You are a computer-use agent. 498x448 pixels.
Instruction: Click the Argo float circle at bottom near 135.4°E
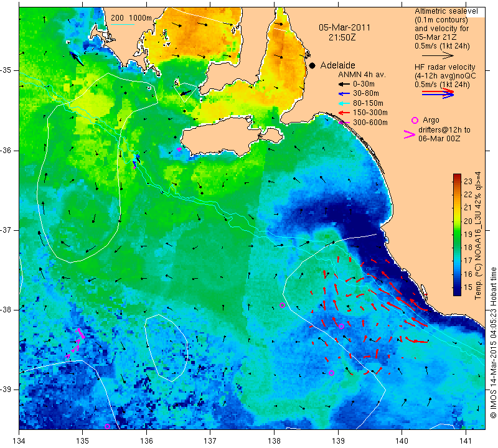coord(107,426)
